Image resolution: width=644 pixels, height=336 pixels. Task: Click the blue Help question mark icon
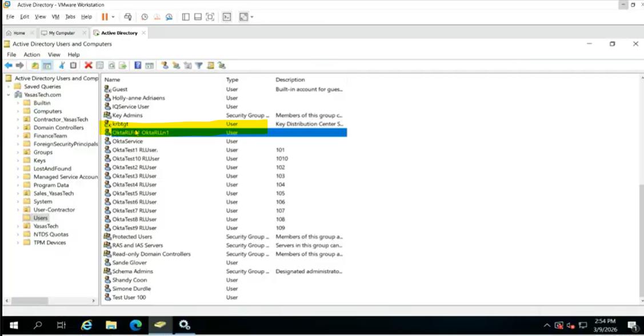click(x=138, y=66)
